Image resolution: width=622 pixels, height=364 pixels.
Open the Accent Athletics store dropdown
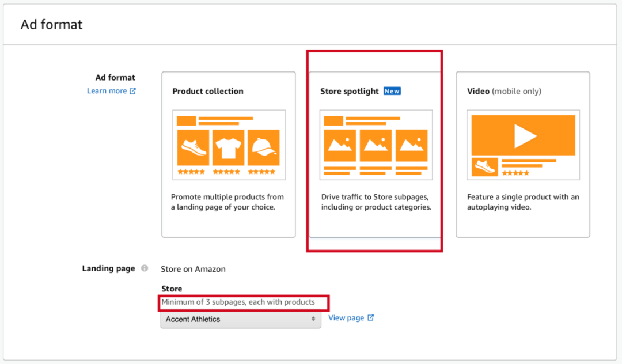tap(236, 319)
